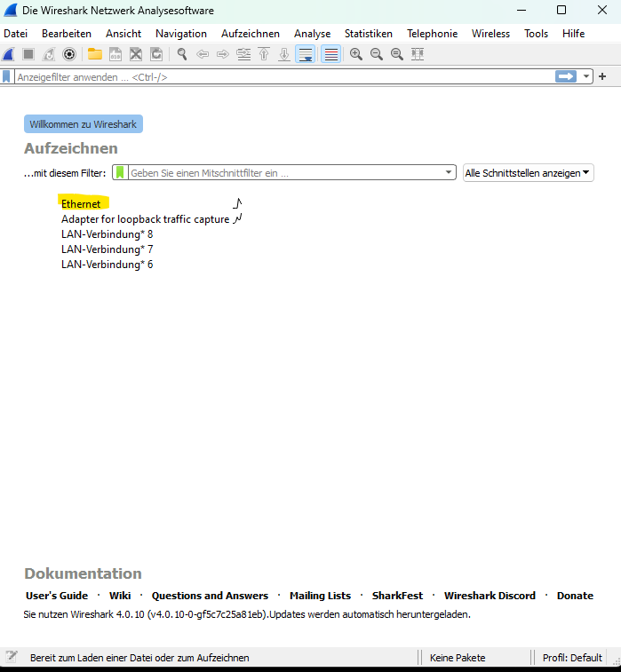Jump to last packet
621x672 pixels.
284,54
